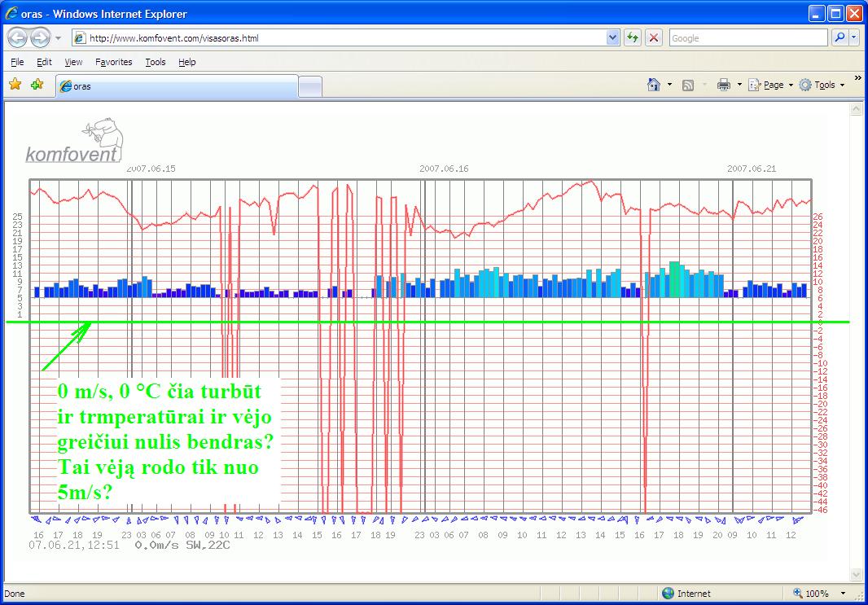
Task: Print the page with the printer icon
Action: 724,85
